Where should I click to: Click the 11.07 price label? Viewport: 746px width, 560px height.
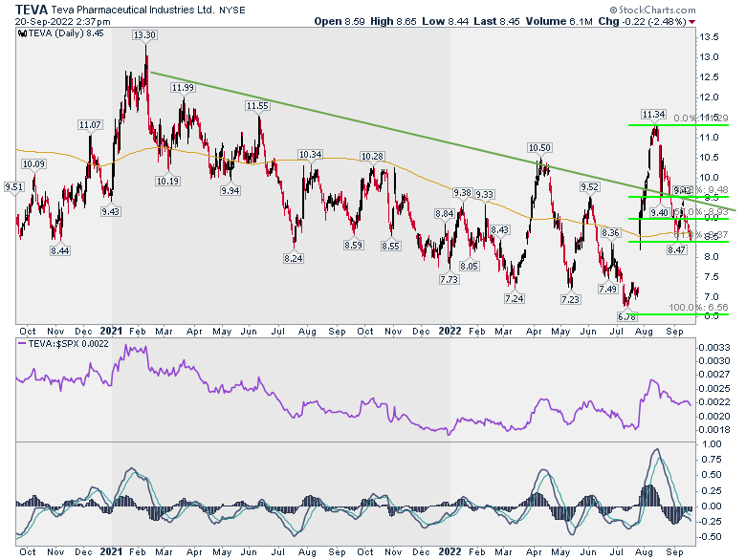coord(90,125)
